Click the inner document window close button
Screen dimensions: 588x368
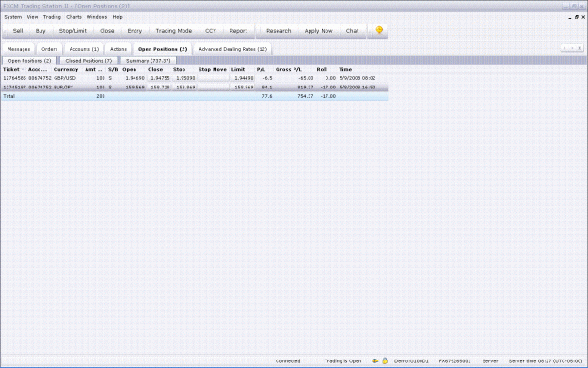click(x=583, y=17)
